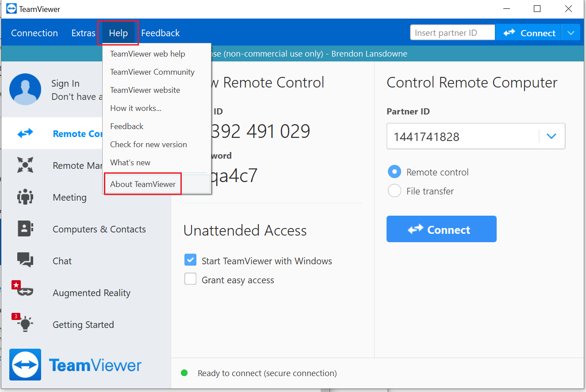Viewport: 586px width, 392px height.
Task: Open the dropdown arrow beside the top Connect button
Action: pos(571,33)
